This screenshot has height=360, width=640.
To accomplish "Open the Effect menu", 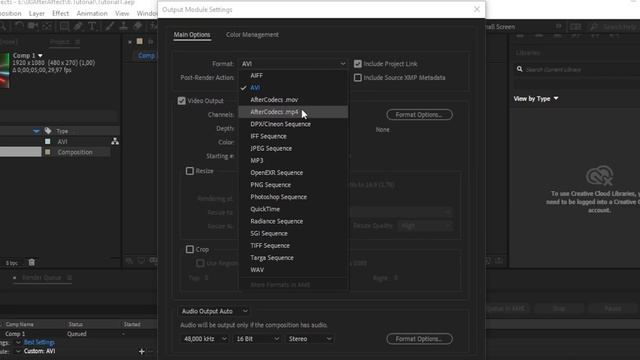I will (x=60, y=13).
